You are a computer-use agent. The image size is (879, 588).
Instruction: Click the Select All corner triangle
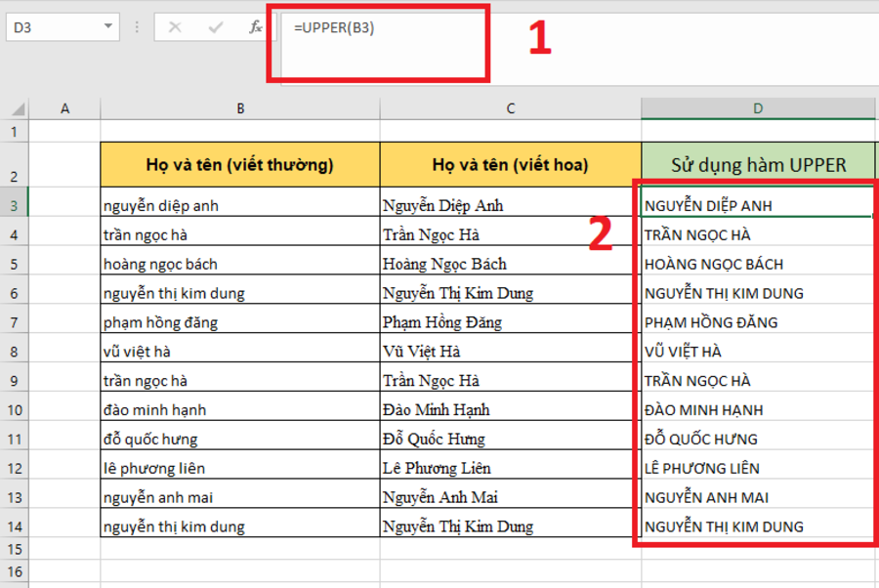click(x=18, y=108)
